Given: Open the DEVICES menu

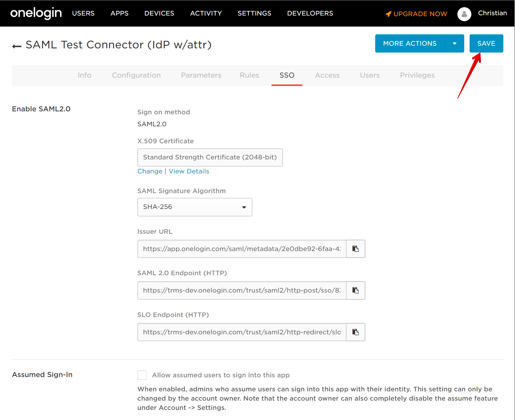Looking at the screenshot, I should tap(159, 13).
